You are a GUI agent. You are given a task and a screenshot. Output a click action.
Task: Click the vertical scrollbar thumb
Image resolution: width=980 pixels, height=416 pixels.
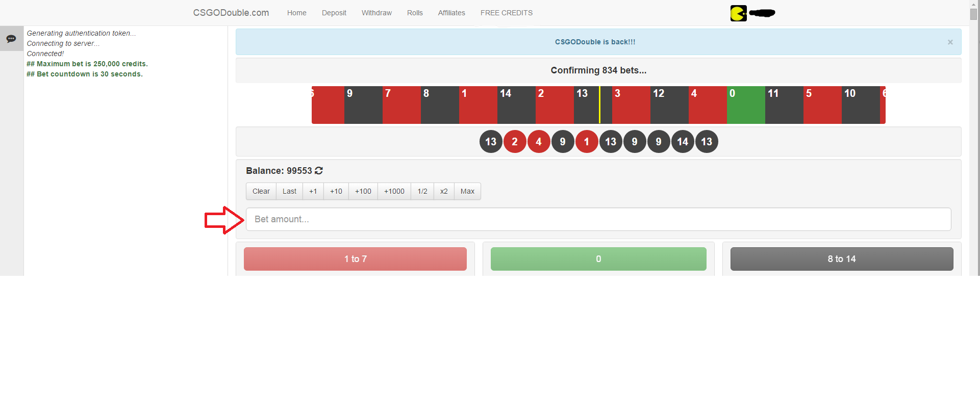(974, 14)
